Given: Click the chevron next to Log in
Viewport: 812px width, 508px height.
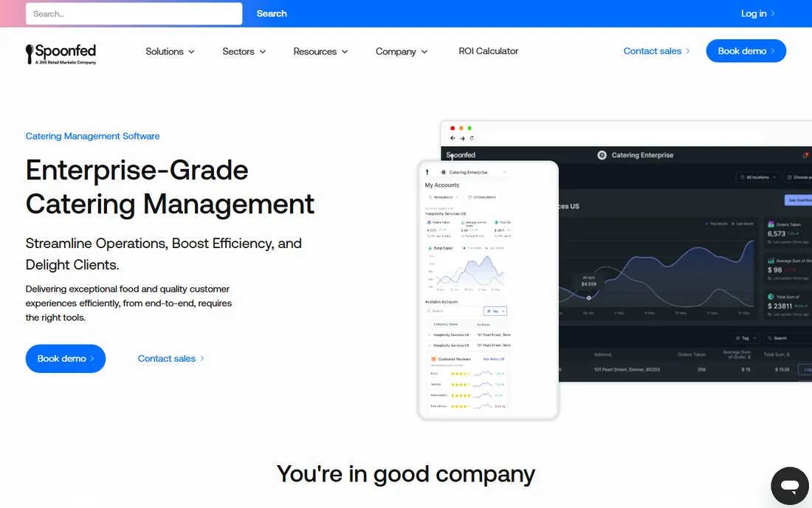Looking at the screenshot, I should pos(773,13).
